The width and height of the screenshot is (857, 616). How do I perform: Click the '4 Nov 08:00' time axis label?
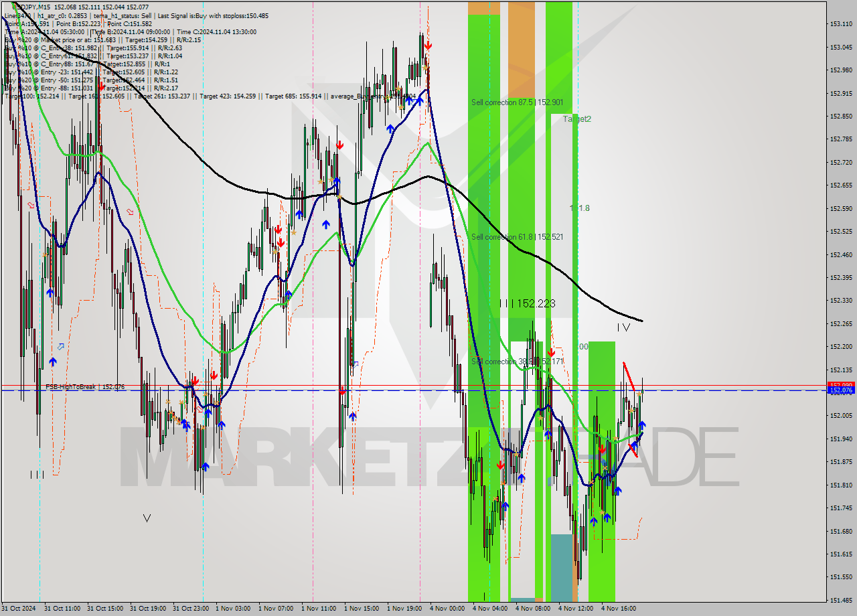[533, 609]
